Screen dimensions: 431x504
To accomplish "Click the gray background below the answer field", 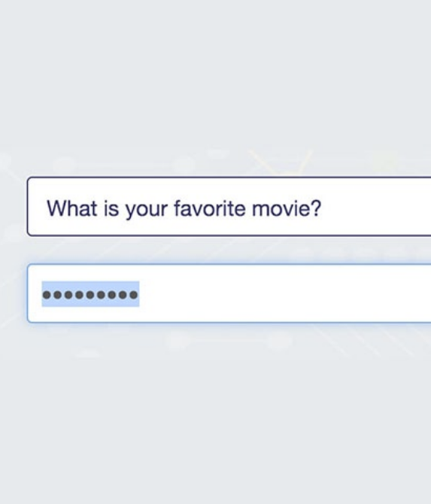I will [x=215, y=414].
